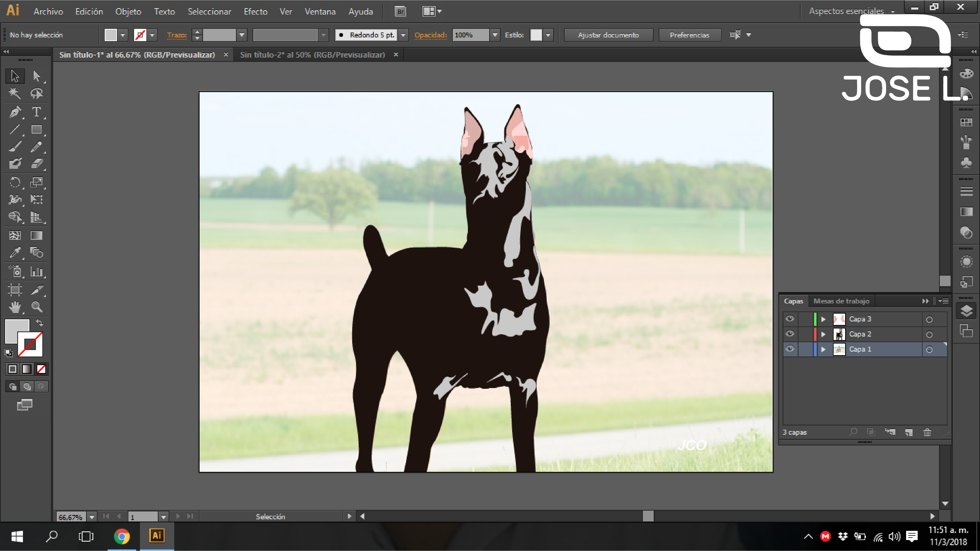Open the fill color dropdown arrow

click(x=122, y=35)
